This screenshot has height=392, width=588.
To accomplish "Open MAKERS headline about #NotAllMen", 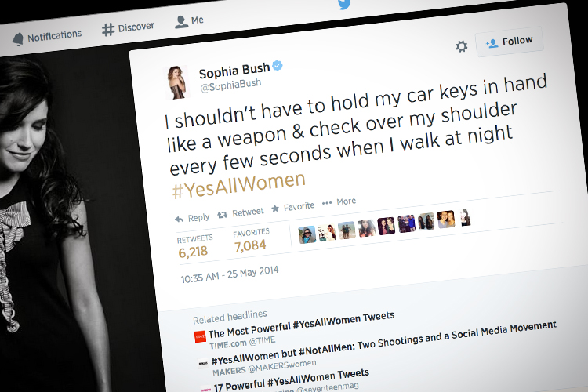I will click(383, 343).
